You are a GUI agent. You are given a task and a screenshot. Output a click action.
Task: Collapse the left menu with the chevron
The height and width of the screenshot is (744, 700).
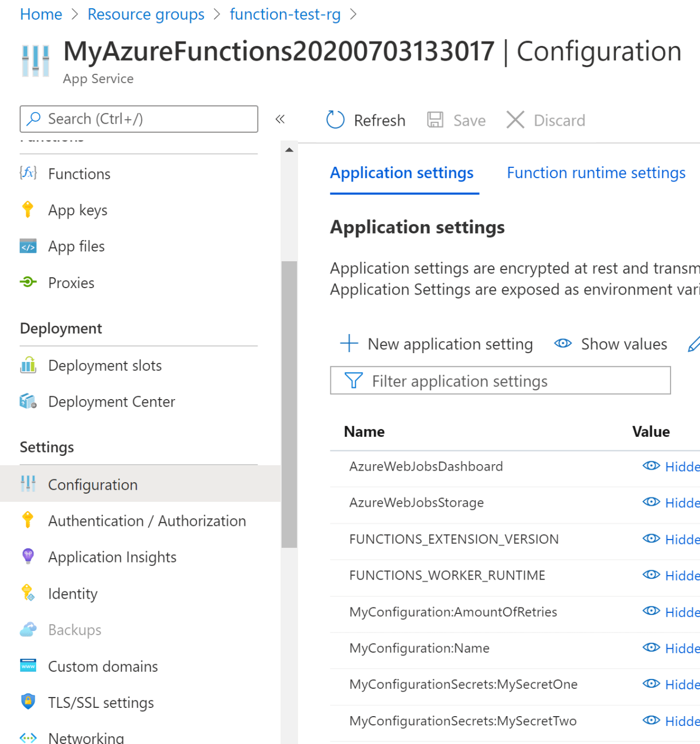pos(280,119)
